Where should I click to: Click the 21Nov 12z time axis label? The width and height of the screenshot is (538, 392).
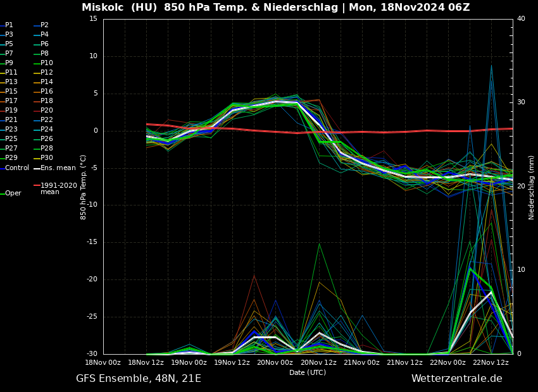point(404,363)
